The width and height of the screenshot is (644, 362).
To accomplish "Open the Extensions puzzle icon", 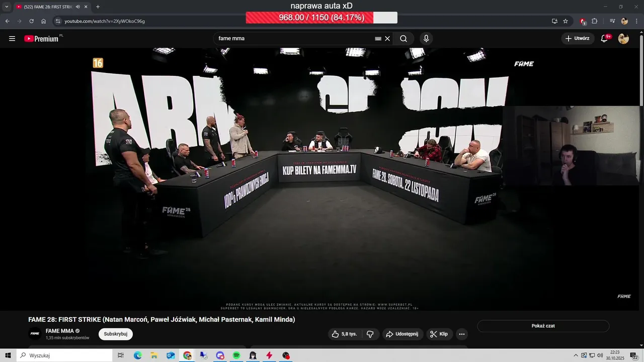I will 595,21.
